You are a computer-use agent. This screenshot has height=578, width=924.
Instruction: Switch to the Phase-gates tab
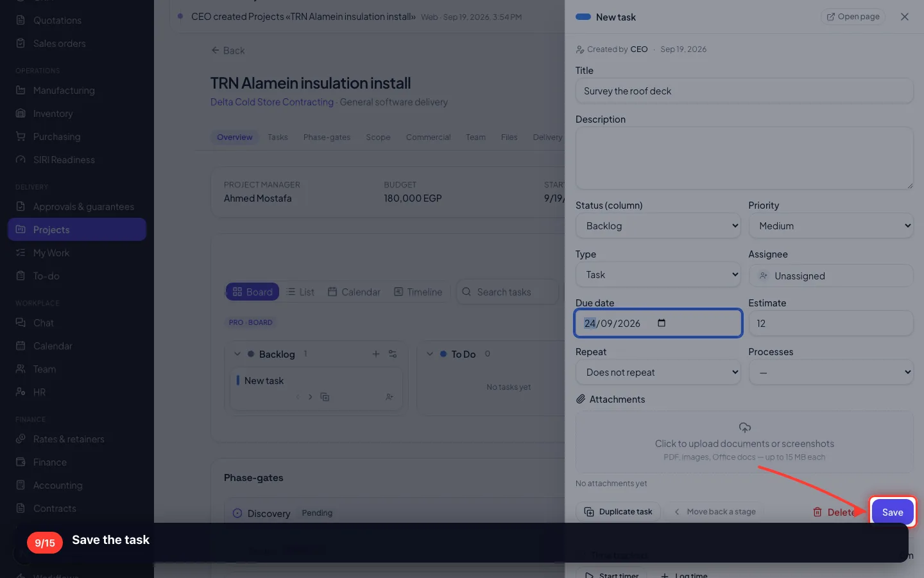(x=327, y=137)
